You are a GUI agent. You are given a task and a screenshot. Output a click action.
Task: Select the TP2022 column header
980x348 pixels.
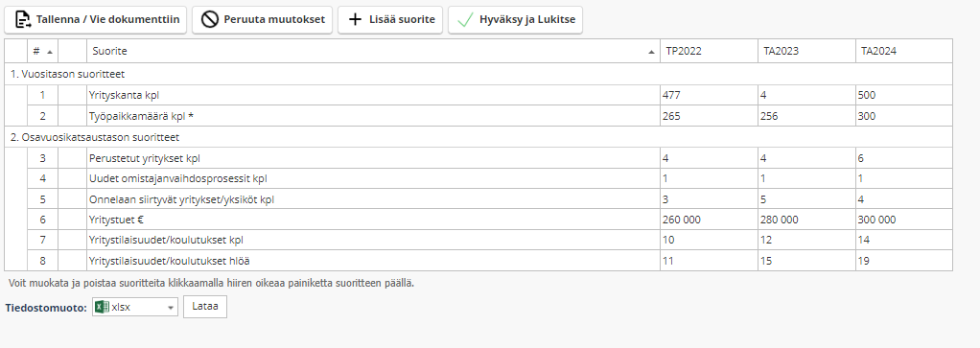point(710,51)
